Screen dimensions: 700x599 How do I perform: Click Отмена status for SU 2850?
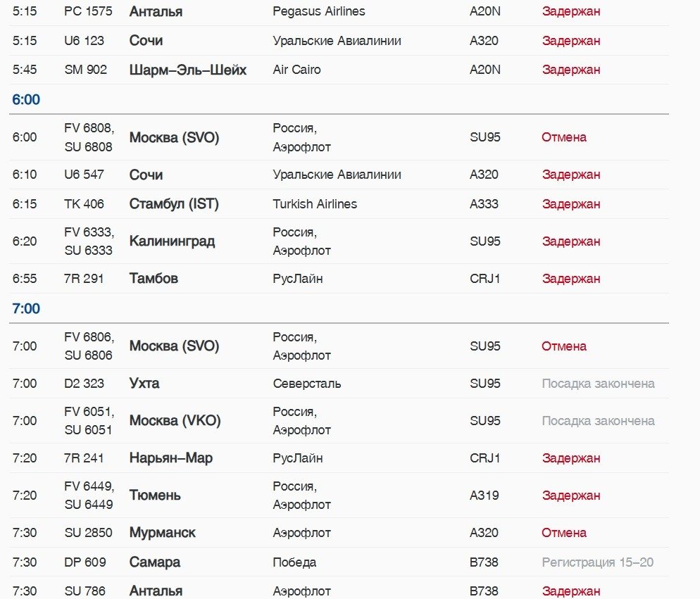coord(564,533)
